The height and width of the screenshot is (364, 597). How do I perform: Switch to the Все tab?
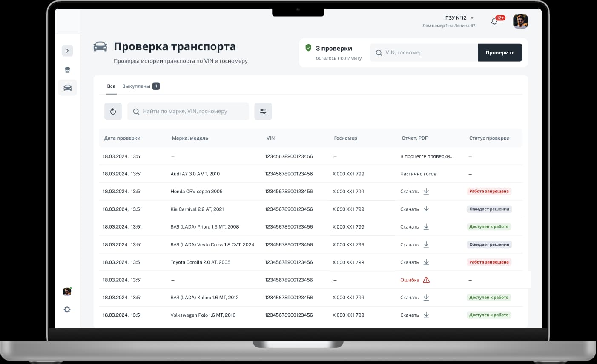111,86
